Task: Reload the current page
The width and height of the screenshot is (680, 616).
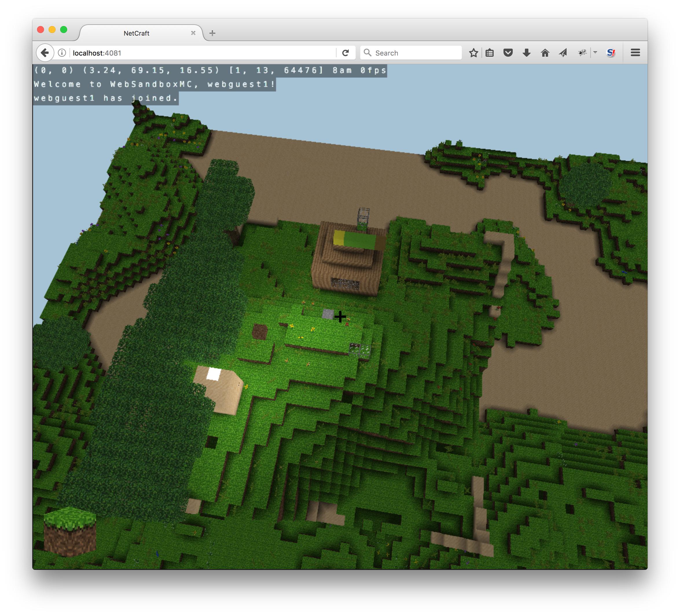Action: click(x=345, y=53)
